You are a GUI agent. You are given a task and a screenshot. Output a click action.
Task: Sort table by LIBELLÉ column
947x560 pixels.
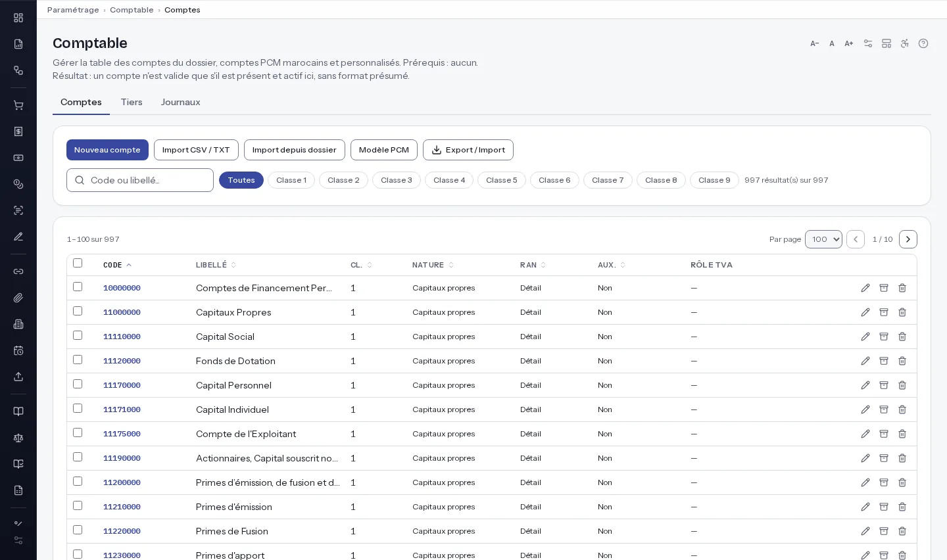216,265
